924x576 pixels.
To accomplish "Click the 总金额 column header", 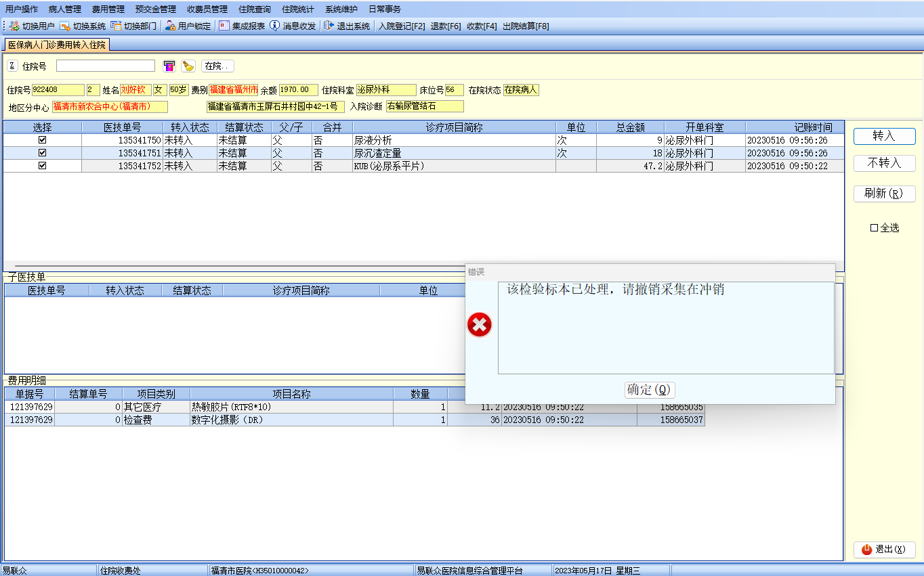I will (631, 127).
